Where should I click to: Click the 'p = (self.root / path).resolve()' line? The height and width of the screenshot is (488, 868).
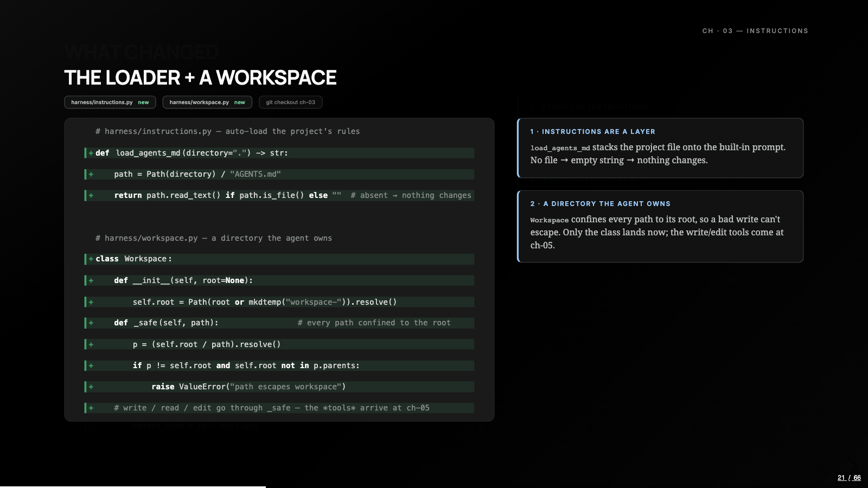tap(279, 344)
